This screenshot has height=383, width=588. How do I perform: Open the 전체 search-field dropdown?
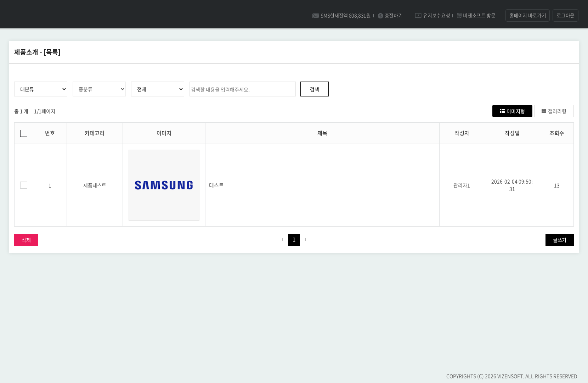[x=158, y=89]
